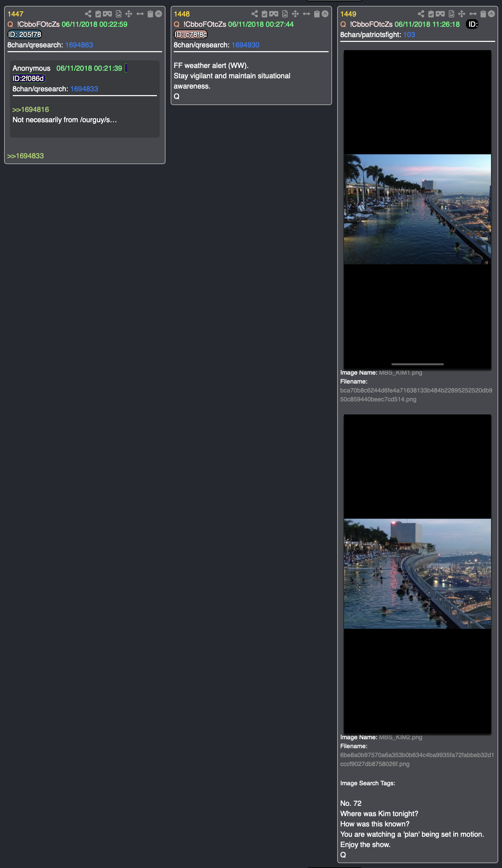Click the horizontal resize arrows on post 1448
The height and width of the screenshot is (868, 502).
pos(306,14)
